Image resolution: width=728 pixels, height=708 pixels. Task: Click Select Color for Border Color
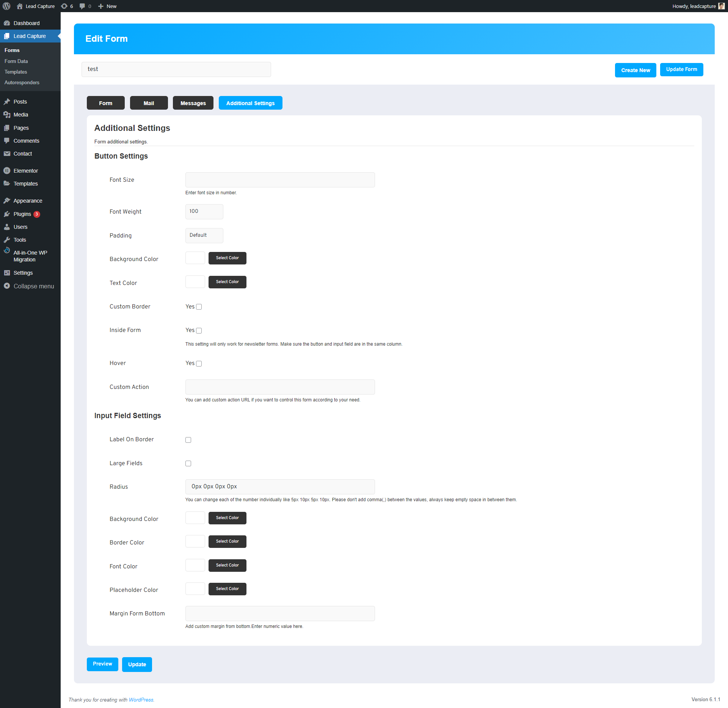point(227,541)
